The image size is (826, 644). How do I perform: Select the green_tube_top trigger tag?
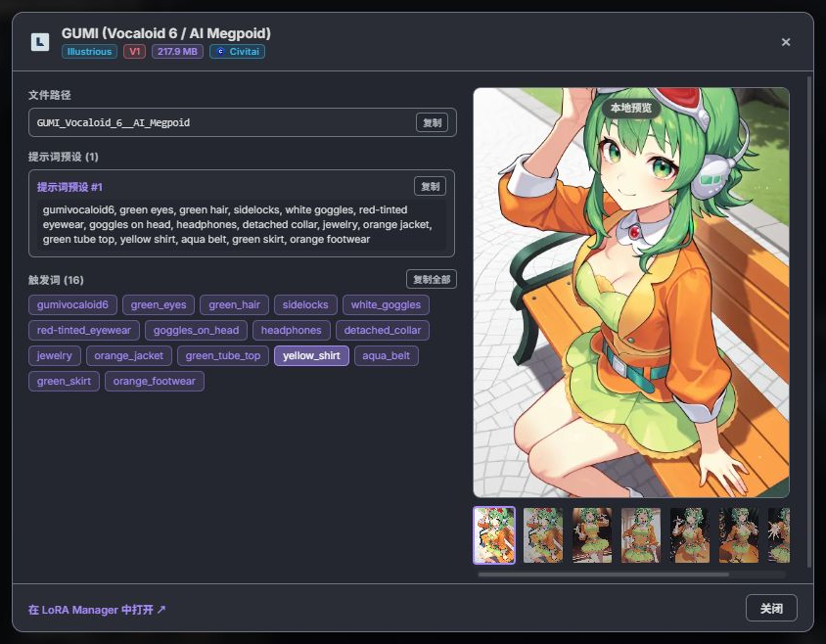tap(223, 355)
